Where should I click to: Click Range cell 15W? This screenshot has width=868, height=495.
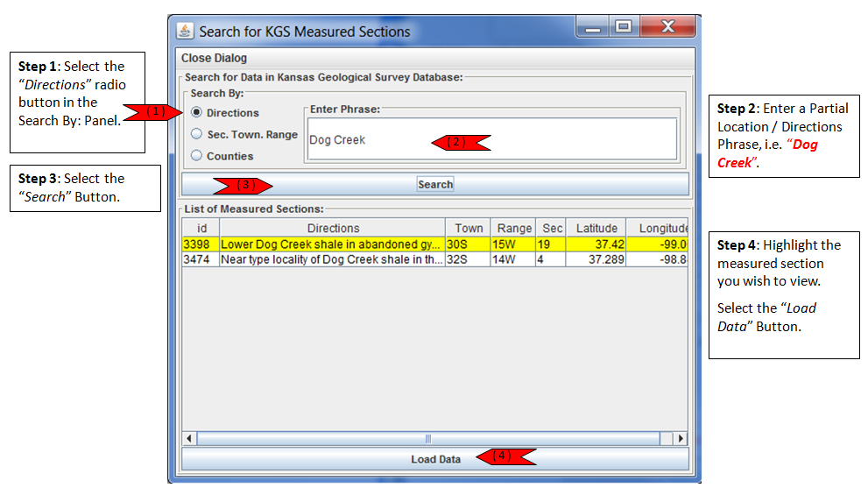point(513,244)
